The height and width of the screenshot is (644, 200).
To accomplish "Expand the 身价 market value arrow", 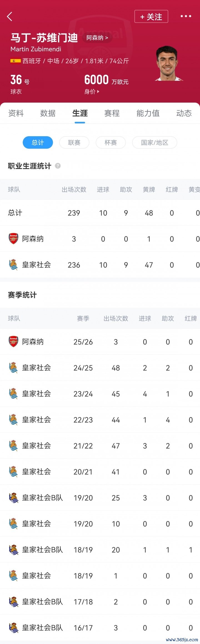I will [92, 92].
